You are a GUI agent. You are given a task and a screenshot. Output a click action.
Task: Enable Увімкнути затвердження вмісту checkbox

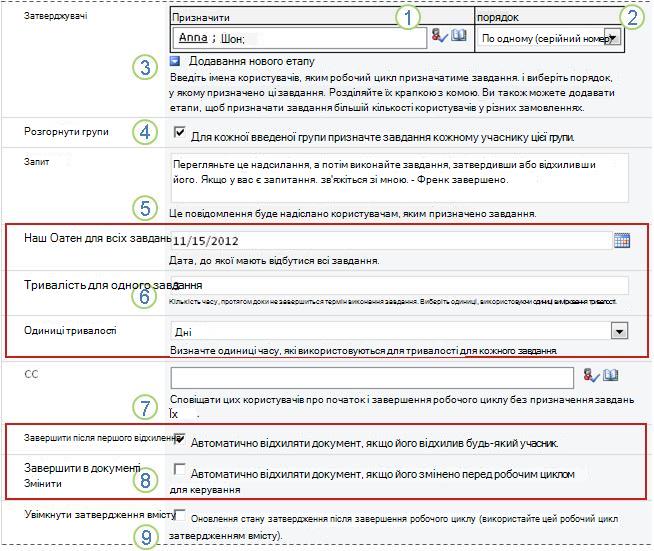pos(180,515)
